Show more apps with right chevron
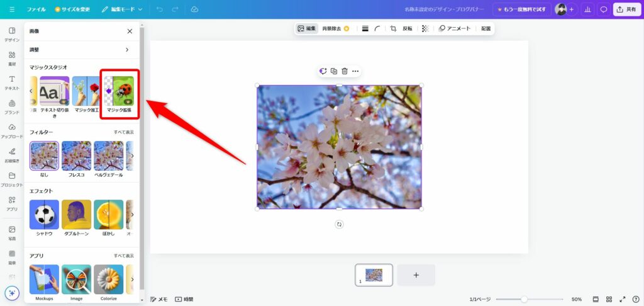Screen dimensions: 644x306 [132, 280]
